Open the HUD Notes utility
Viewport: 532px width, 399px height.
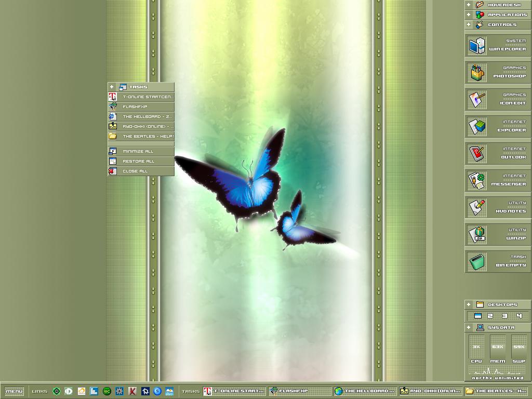tap(497, 207)
